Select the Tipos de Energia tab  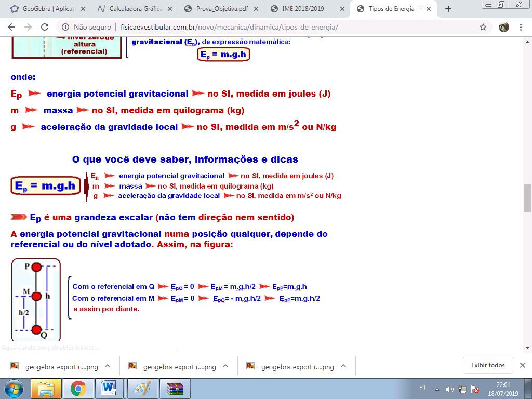(394, 9)
